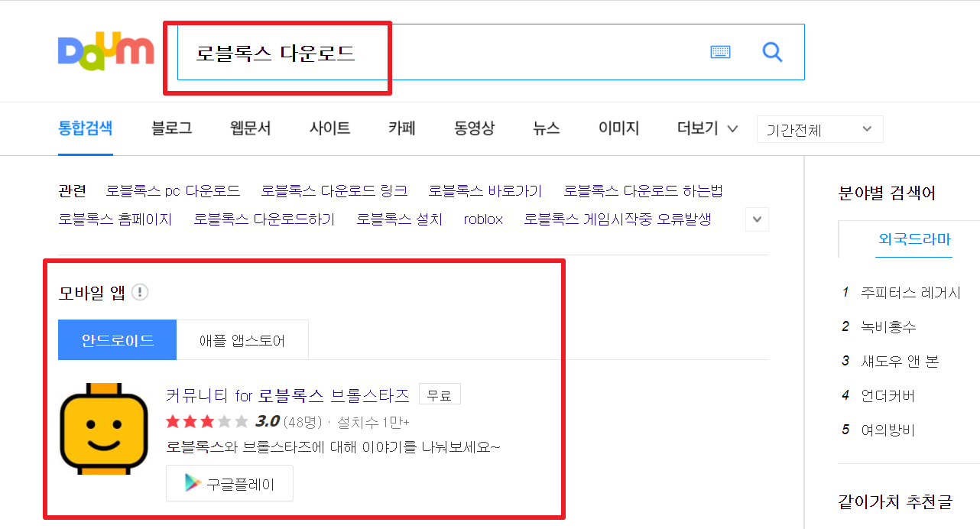Click trending item 섀도우 앤 본

coord(900,362)
